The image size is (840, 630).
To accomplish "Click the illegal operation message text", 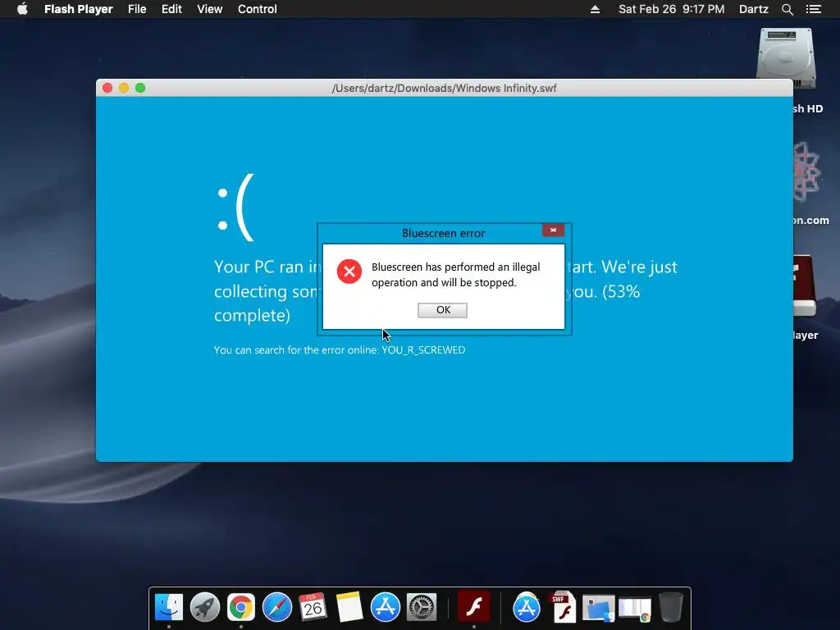I will tap(456, 275).
